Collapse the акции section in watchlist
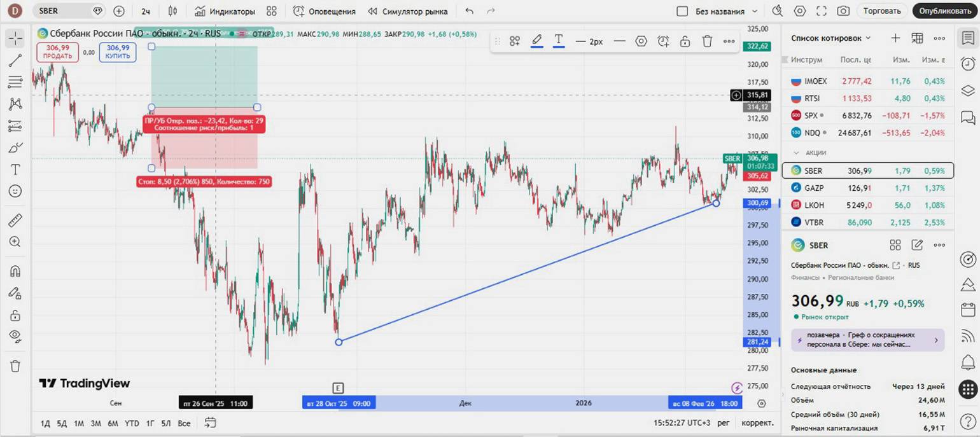 795,153
